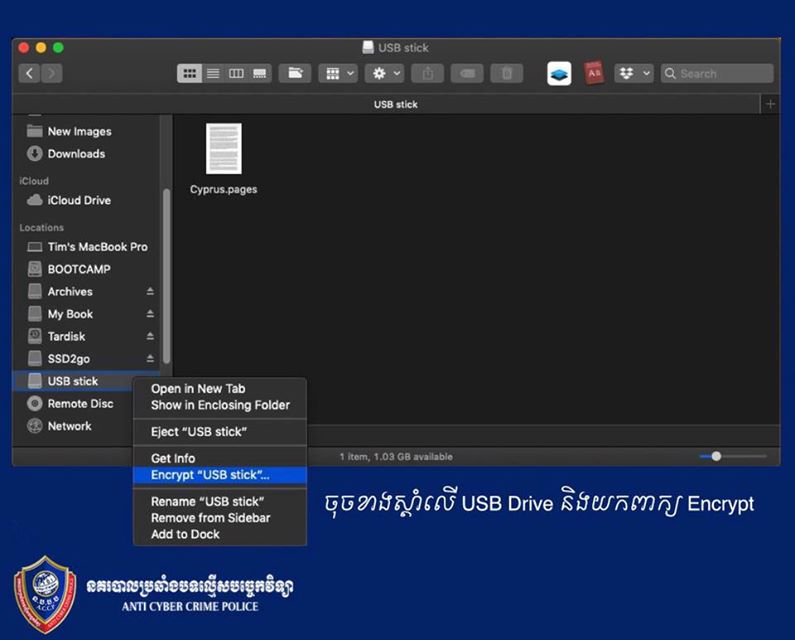Open the gear action menu
795x640 pixels.
(385, 74)
